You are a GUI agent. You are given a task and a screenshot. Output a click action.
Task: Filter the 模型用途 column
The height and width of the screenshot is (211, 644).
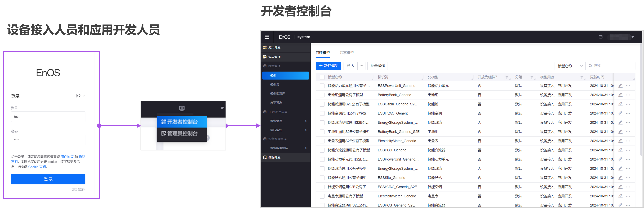tap(582, 77)
